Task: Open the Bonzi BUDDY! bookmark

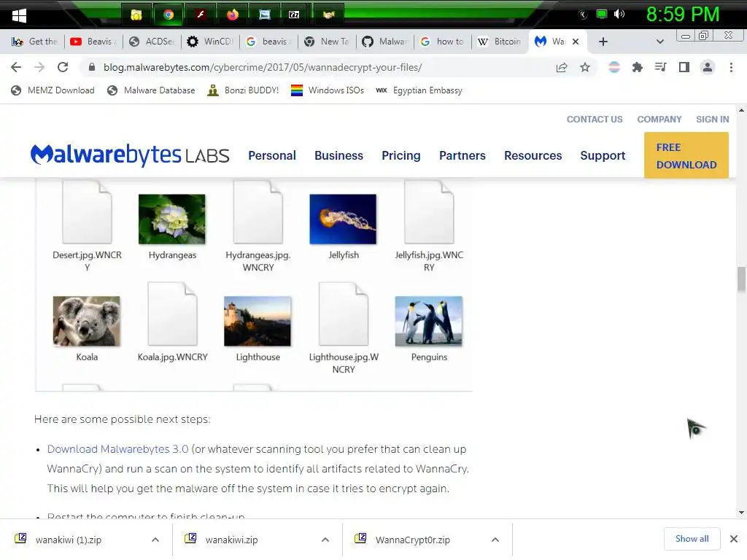Action: [x=243, y=90]
